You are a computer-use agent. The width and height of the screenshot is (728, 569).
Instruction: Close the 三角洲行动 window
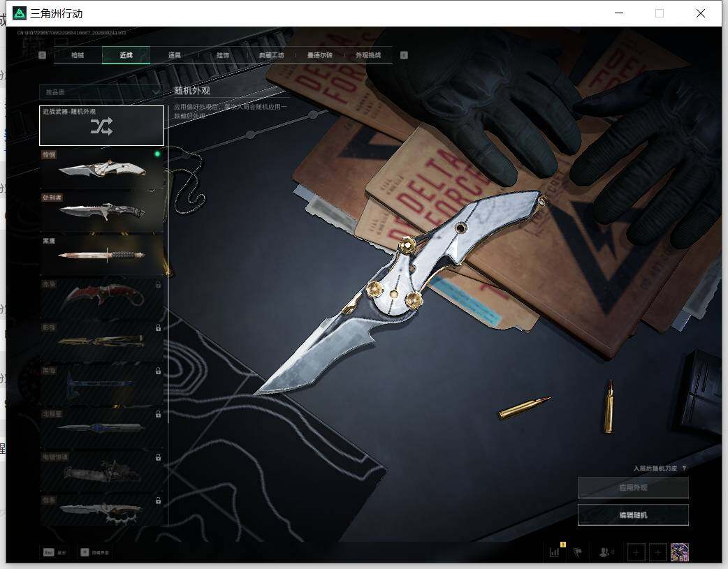(x=701, y=13)
